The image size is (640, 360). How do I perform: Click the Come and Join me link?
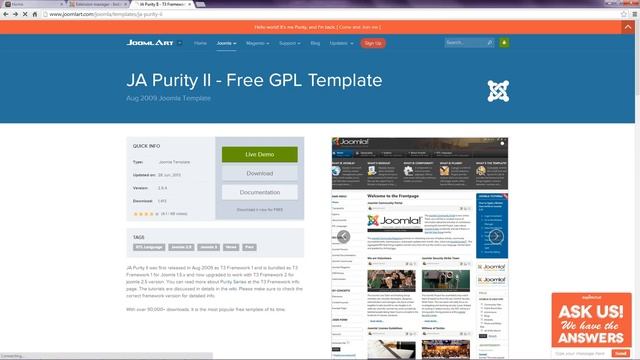click(359, 27)
